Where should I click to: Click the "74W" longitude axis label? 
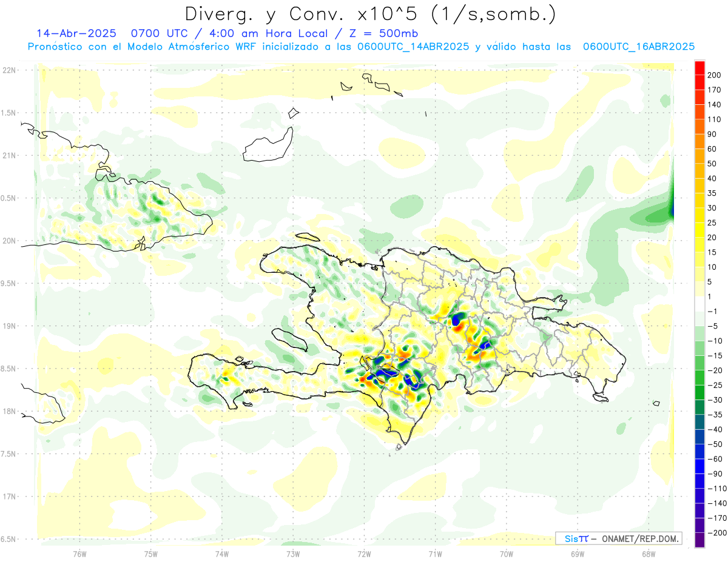[x=222, y=554]
